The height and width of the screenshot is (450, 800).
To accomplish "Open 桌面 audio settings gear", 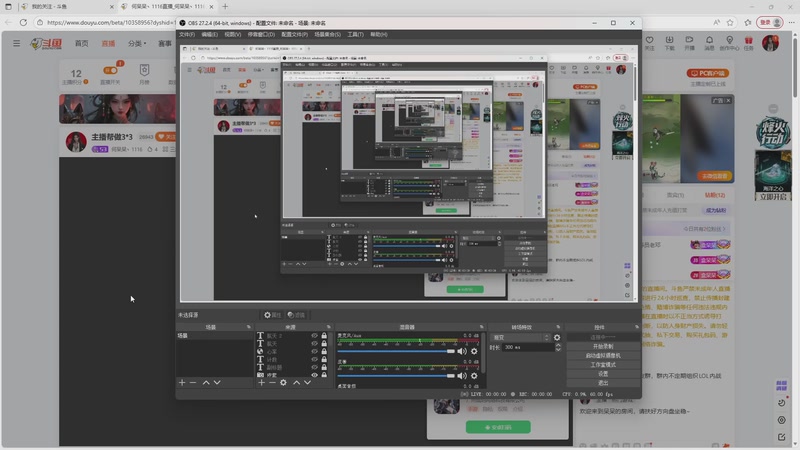I will (474, 376).
